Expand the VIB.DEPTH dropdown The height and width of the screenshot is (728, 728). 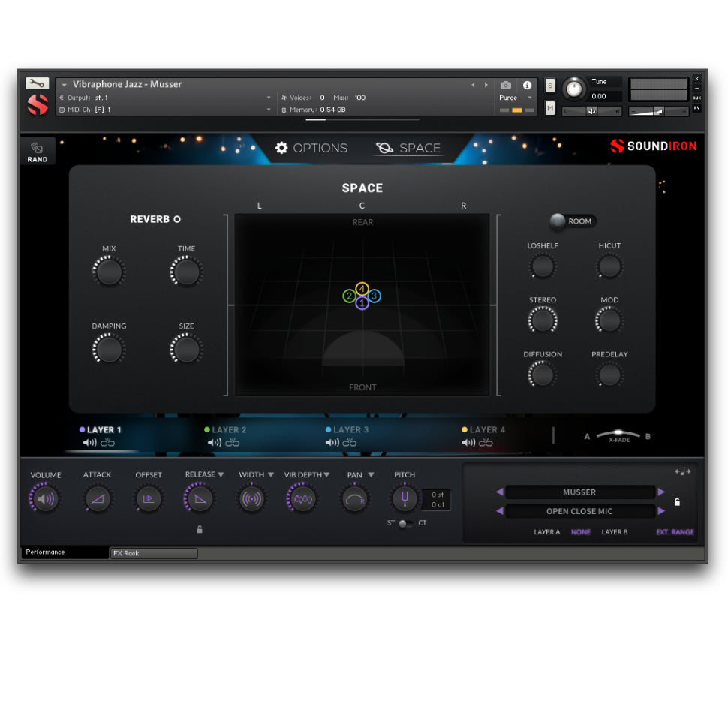pyautogui.click(x=325, y=474)
